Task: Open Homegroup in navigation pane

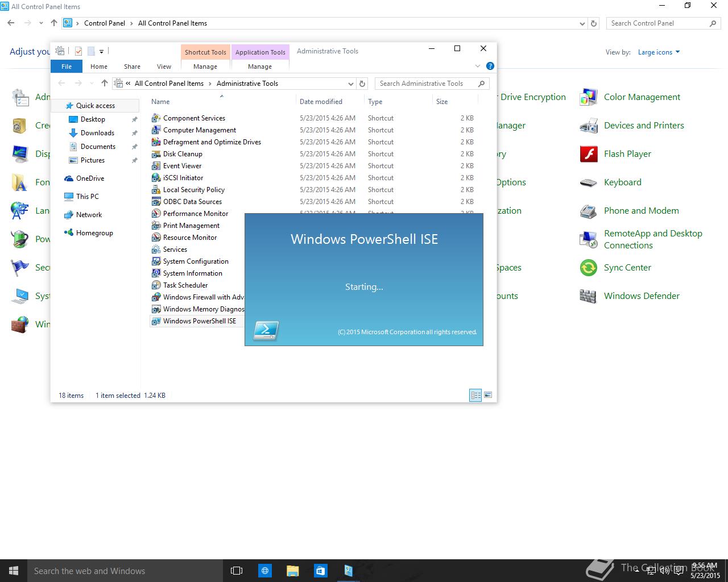Action: click(x=94, y=233)
